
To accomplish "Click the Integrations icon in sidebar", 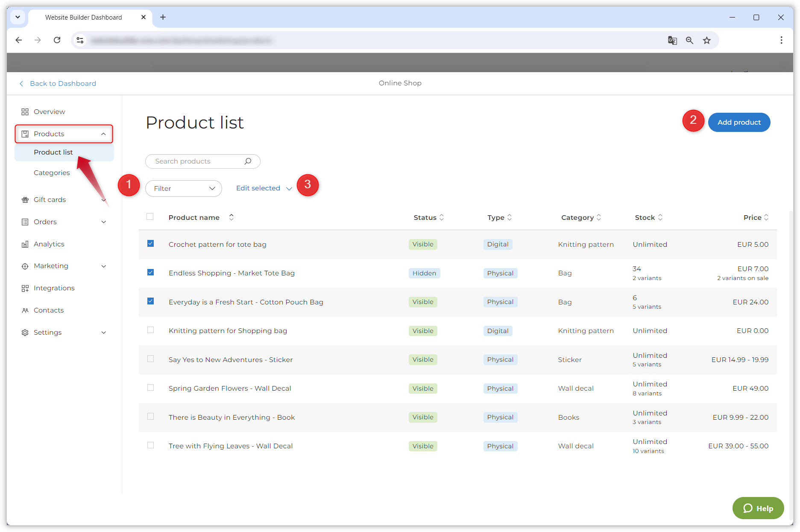I will [x=25, y=288].
